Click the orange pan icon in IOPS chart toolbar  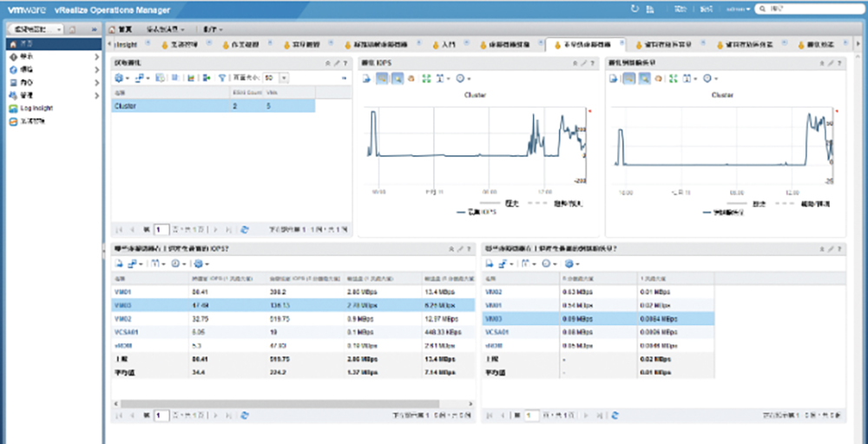[x=411, y=79]
